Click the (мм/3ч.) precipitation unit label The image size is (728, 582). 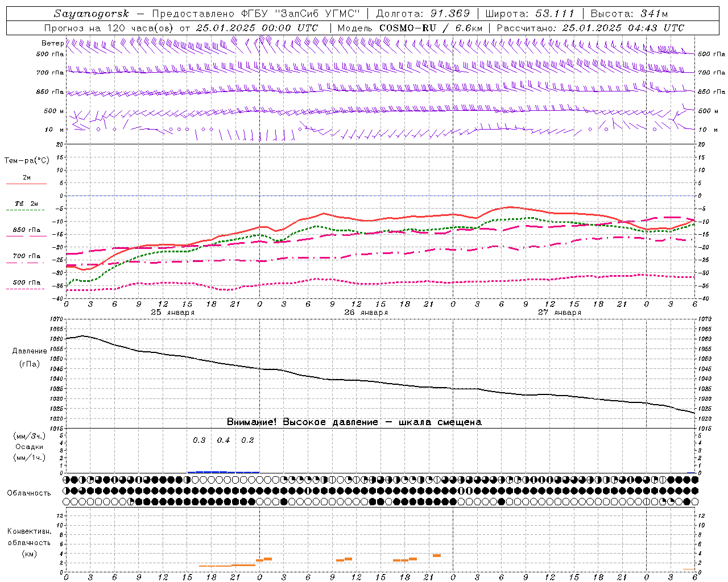point(30,436)
